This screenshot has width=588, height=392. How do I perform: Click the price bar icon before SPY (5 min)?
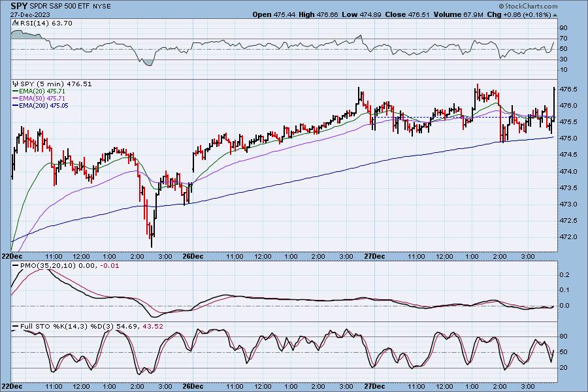[16, 84]
